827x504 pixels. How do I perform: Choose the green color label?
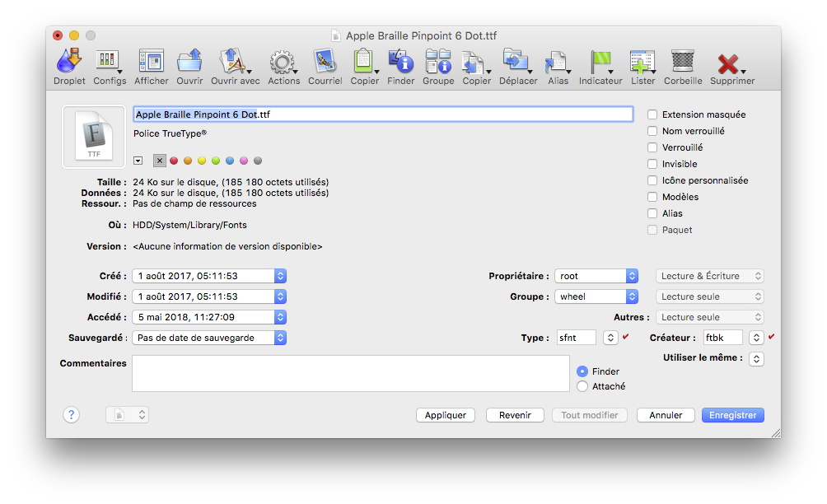(x=216, y=161)
